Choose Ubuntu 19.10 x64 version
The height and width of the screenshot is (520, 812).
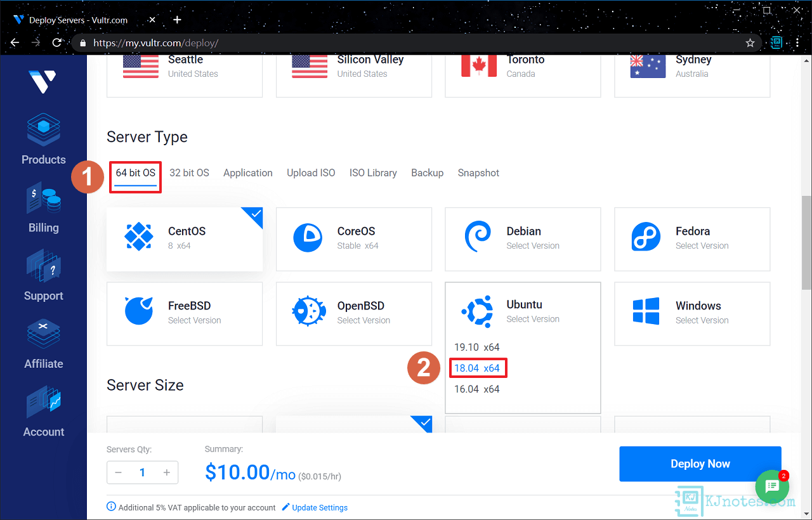click(477, 347)
